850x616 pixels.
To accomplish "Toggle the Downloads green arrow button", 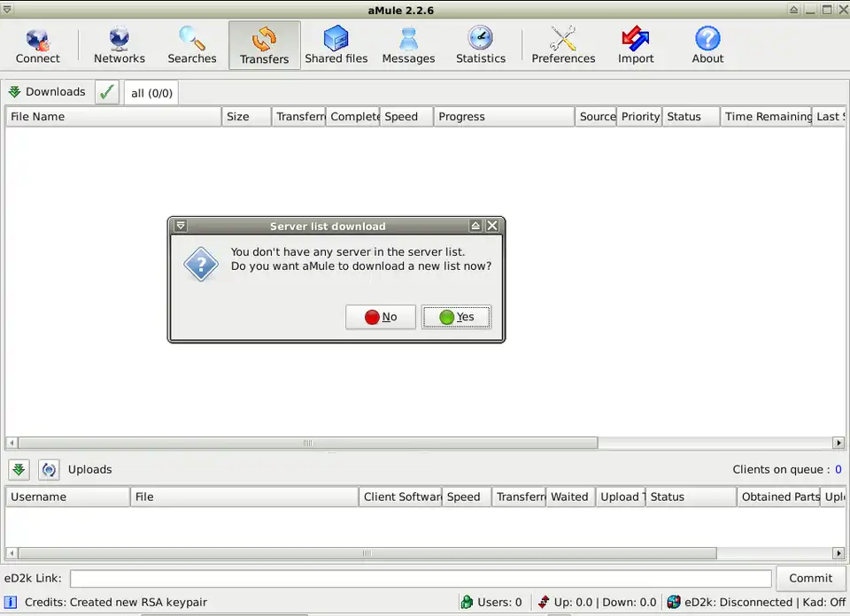I will (x=14, y=92).
